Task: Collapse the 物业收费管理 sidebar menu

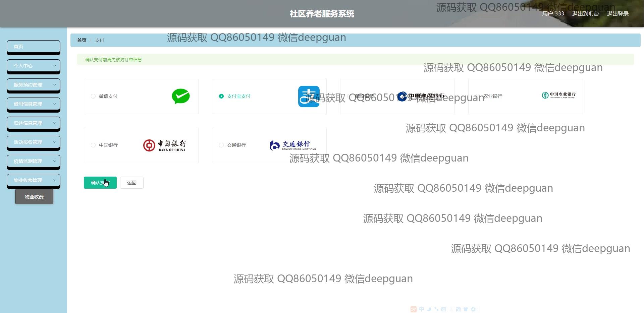Action: click(34, 181)
